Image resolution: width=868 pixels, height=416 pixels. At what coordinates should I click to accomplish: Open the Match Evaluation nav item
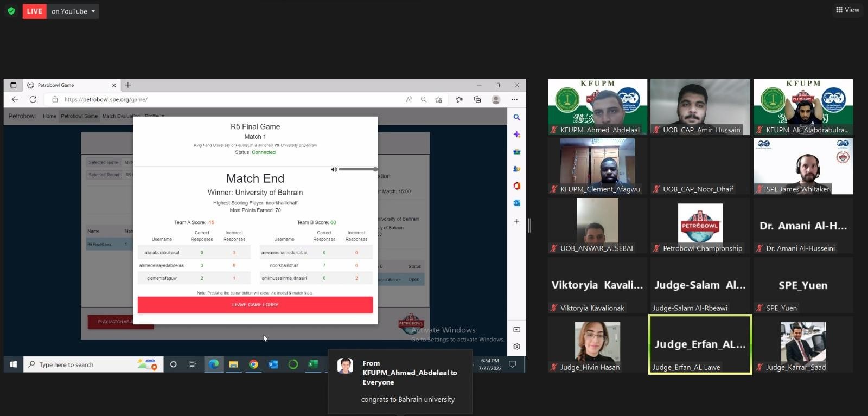pyautogui.click(x=121, y=116)
